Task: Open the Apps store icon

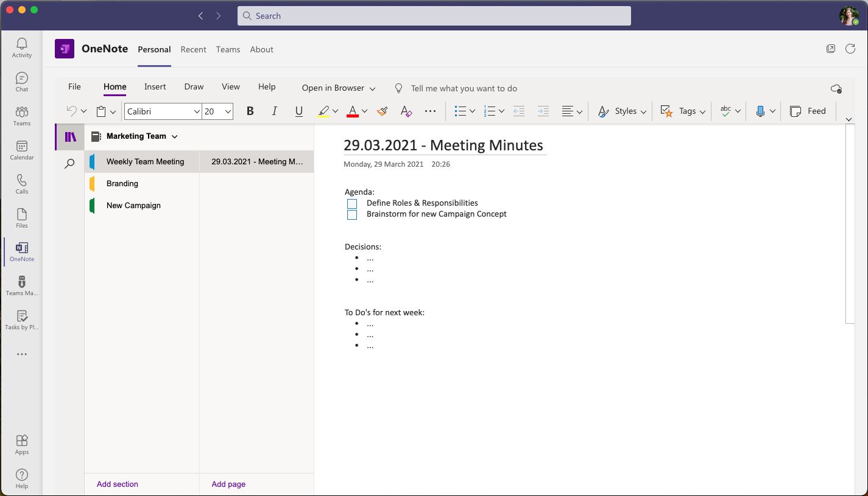Action: click(22, 444)
